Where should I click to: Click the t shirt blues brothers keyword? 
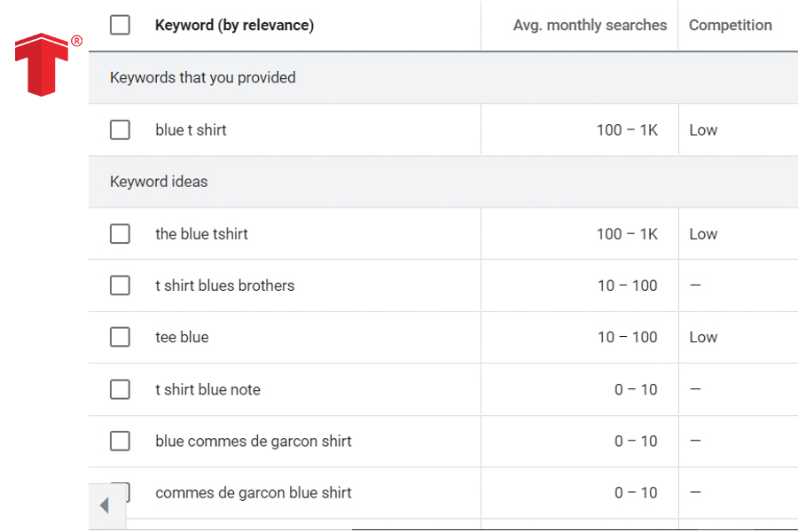click(x=224, y=286)
